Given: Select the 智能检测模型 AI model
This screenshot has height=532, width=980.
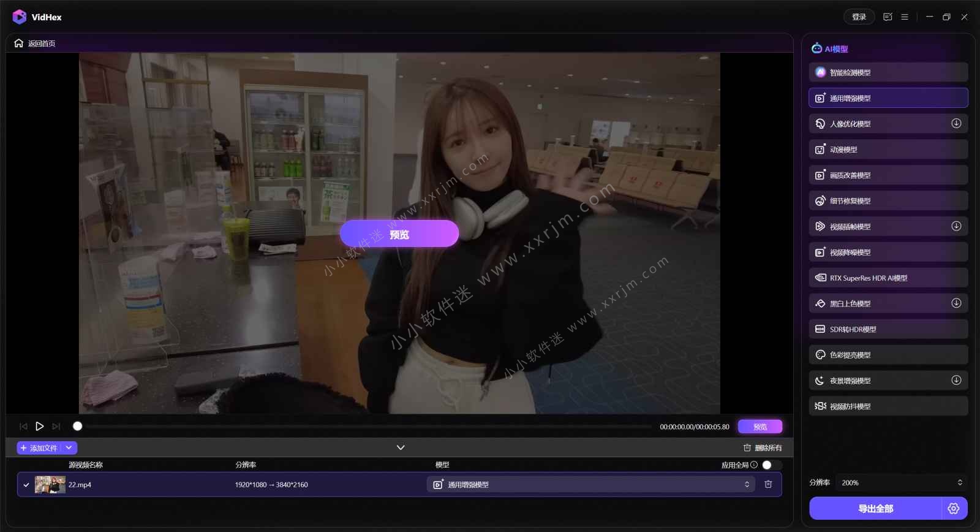Looking at the screenshot, I should click(x=888, y=72).
